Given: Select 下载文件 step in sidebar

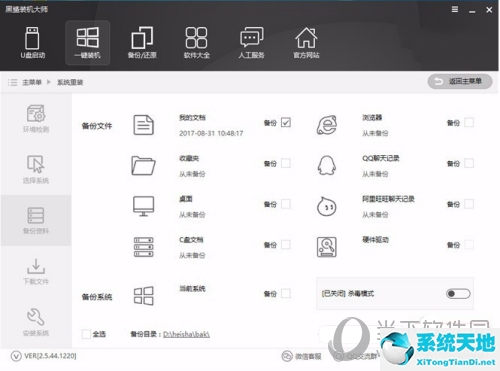Looking at the screenshot, I should point(36,271).
